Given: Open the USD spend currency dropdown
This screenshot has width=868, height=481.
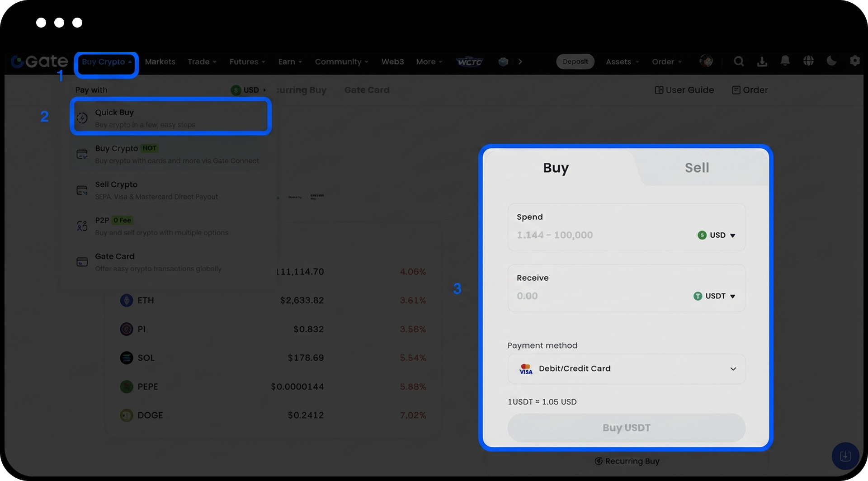Looking at the screenshot, I should (717, 235).
